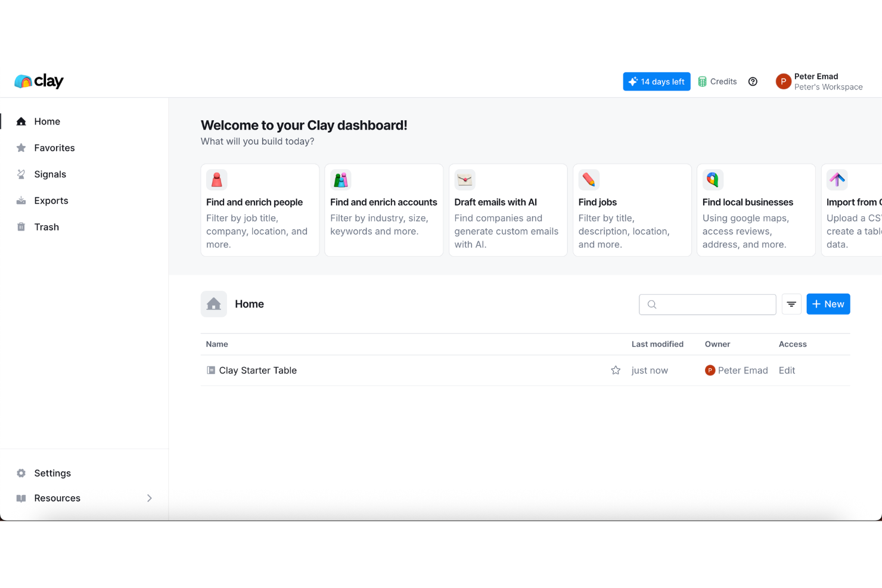Open the Find and enrich accounts card
Image resolution: width=882 pixels, height=588 pixels.
coord(384,210)
